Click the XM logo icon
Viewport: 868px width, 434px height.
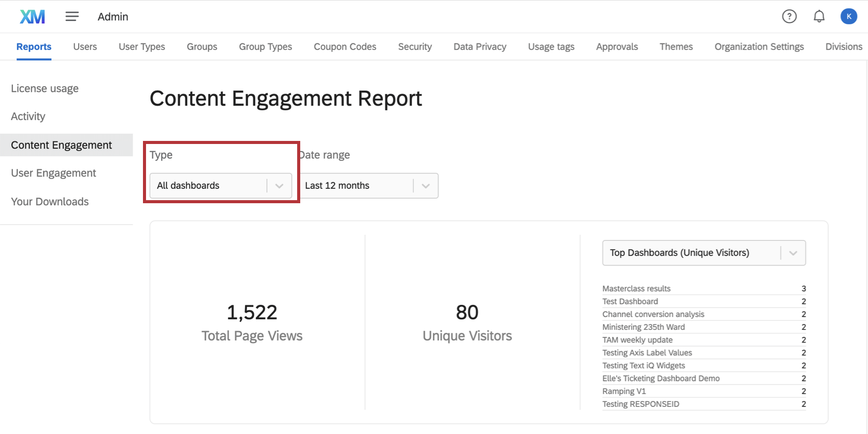pos(32,17)
